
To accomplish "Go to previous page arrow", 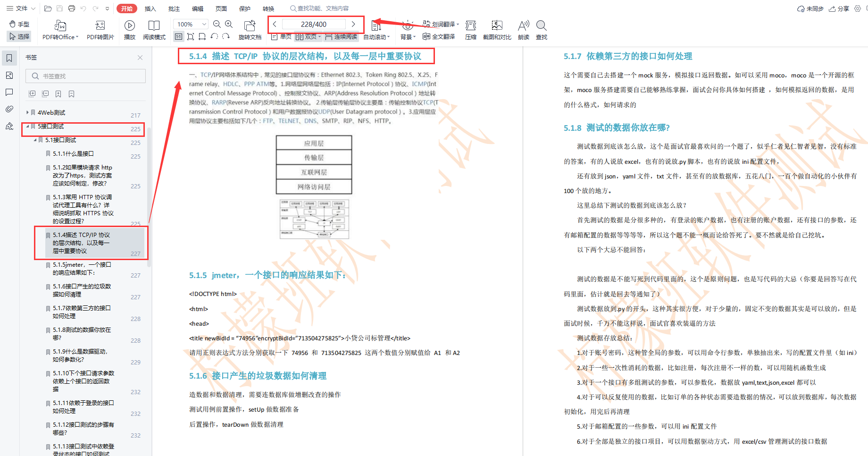I will (275, 24).
